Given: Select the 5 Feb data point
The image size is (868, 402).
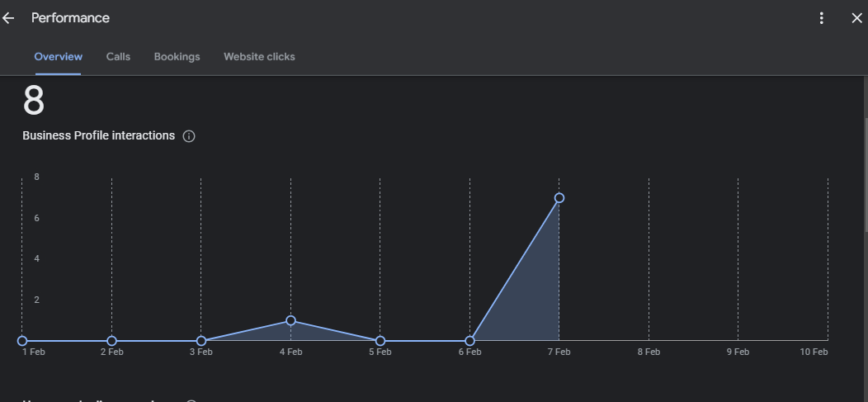Looking at the screenshot, I should click(380, 341).
